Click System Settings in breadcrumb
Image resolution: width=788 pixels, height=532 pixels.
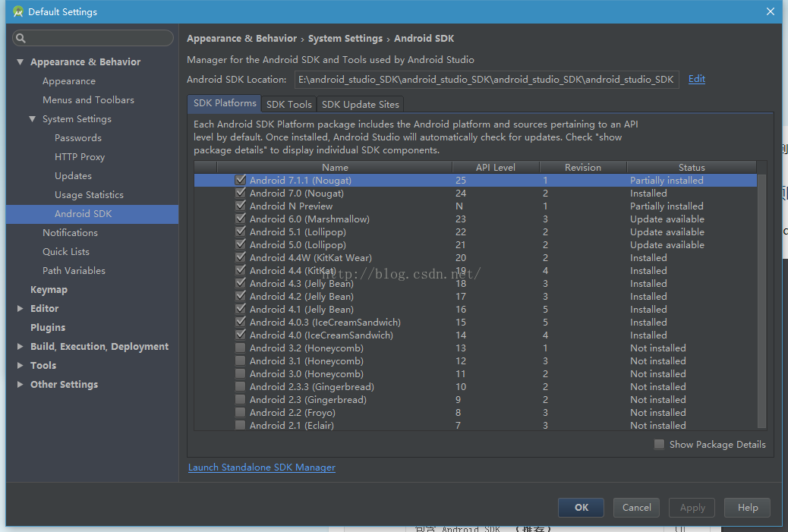tap(345, 38)
